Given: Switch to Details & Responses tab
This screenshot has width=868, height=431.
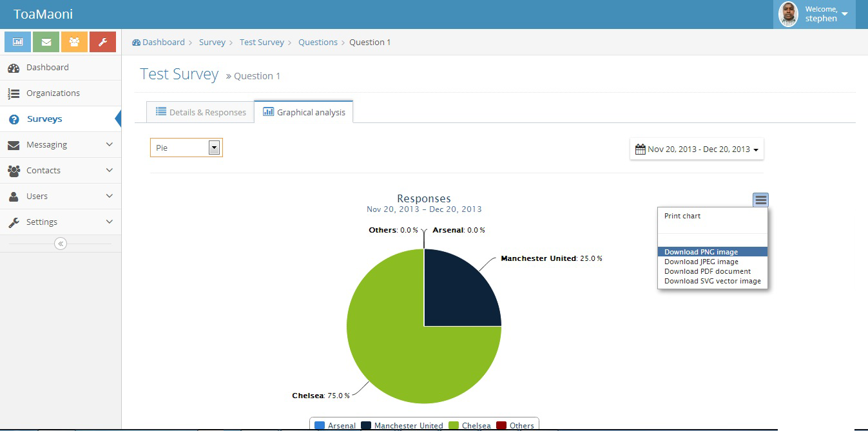Looking at the screenshot, I should pyautogui.click(x=200, y=112).
